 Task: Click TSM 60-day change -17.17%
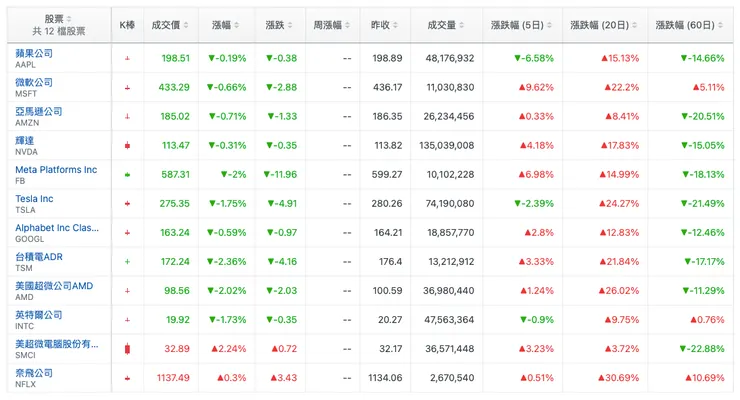click(704, 262)
